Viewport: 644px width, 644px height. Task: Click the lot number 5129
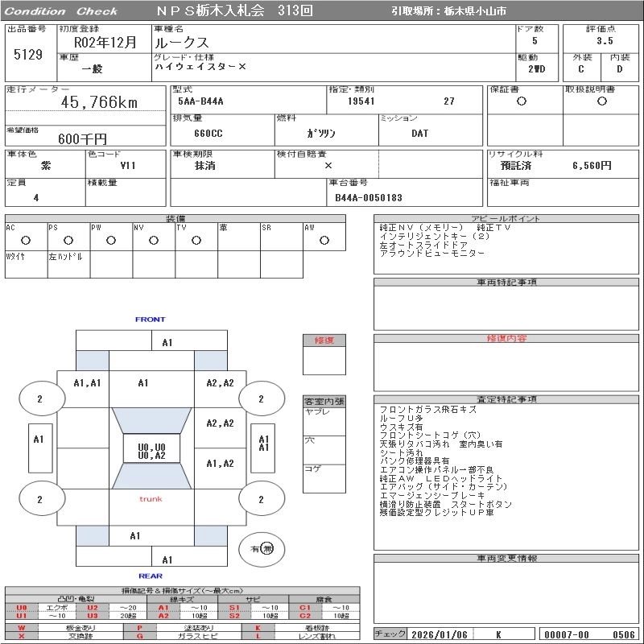click(28, 54)
